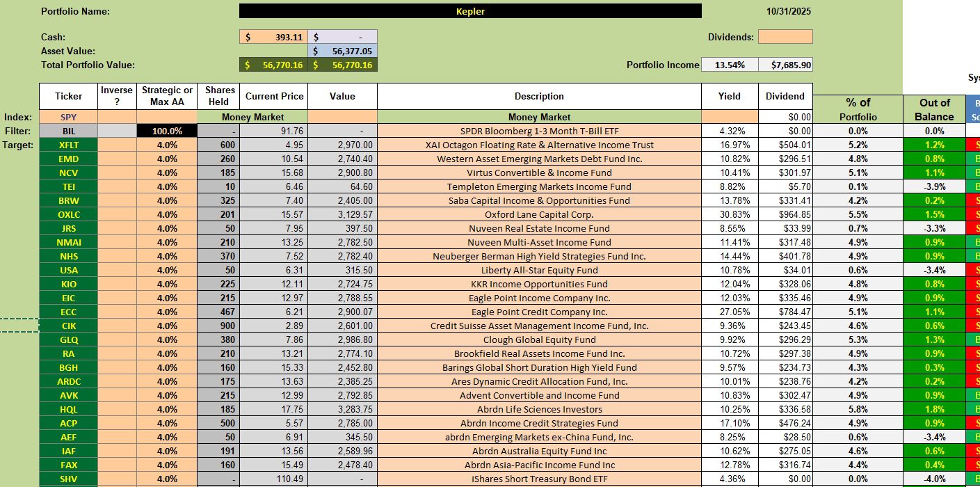Select the AEF ticker cell

click(x=68, y=437)
